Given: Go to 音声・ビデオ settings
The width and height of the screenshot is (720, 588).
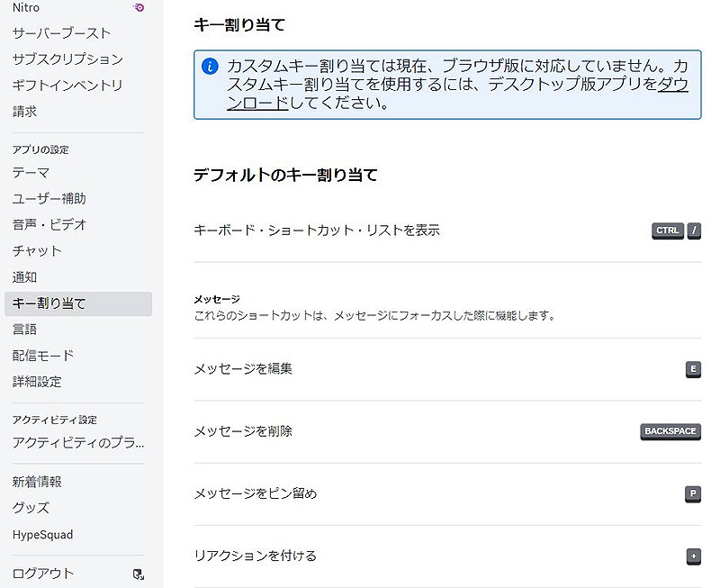Looking at the screenshot, I should coord(49,224).
